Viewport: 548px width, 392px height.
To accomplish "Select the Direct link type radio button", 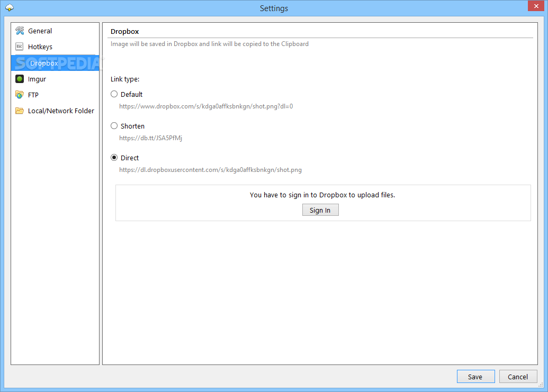I will coord(114,158).
